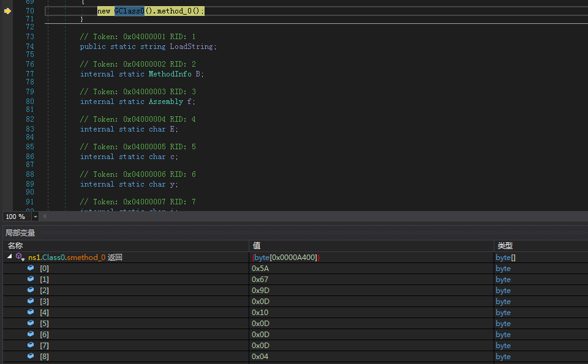588x364 pixels.
Task: Select row name [7] in locals list
Action: click(x=44, y=346)
